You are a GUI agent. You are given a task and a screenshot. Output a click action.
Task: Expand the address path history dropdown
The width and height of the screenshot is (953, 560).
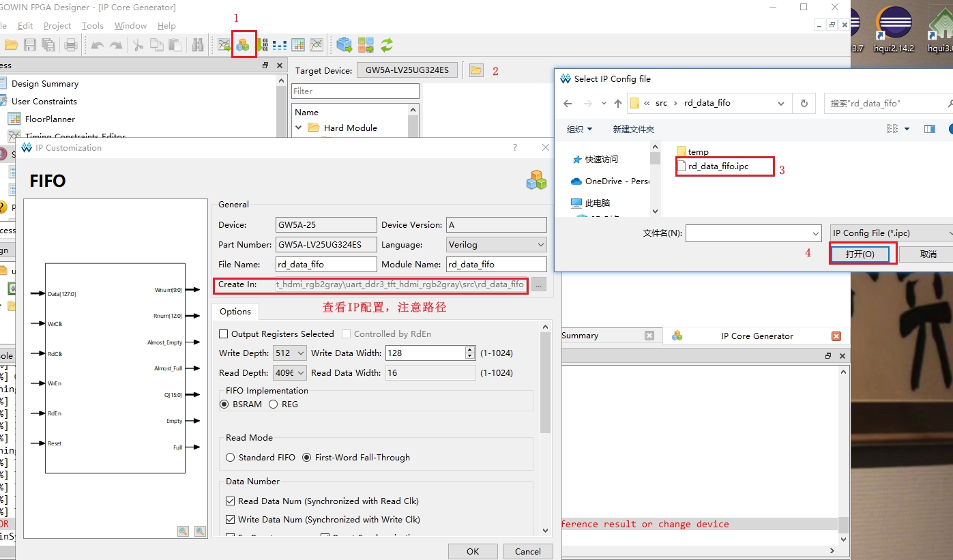[x=781, y=103]
